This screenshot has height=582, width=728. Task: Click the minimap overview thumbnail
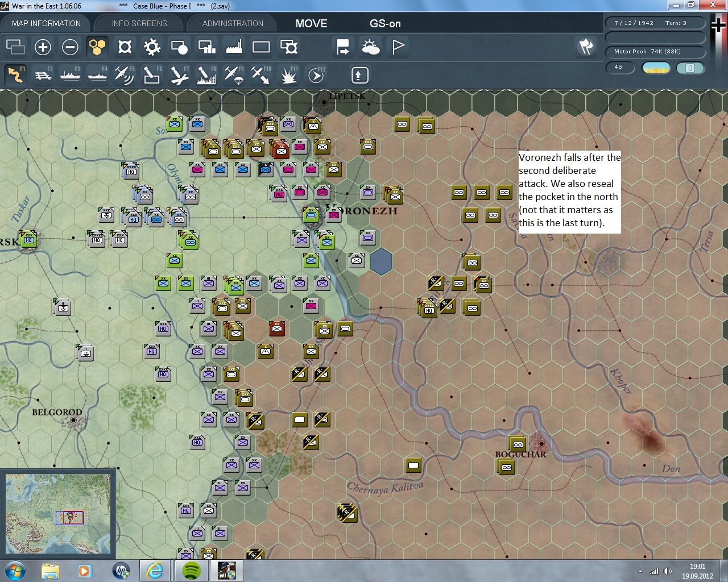click(58, 514)
